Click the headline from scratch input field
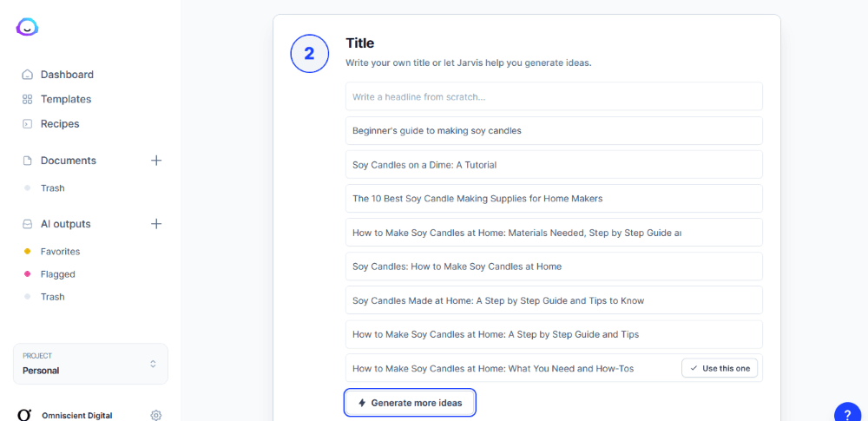Image resolution: width=868 pixels, height=421 pixels. (554, 96)
